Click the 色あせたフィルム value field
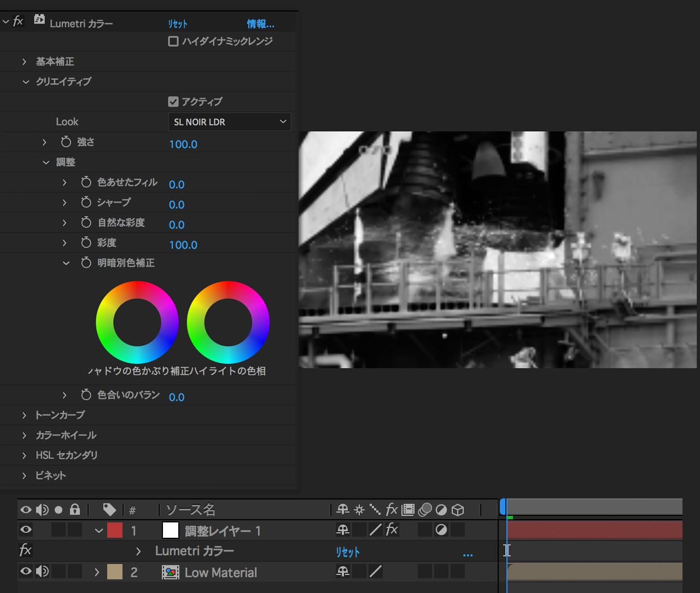The height and width of the screenshot is (593, 700). pos(177,185)
